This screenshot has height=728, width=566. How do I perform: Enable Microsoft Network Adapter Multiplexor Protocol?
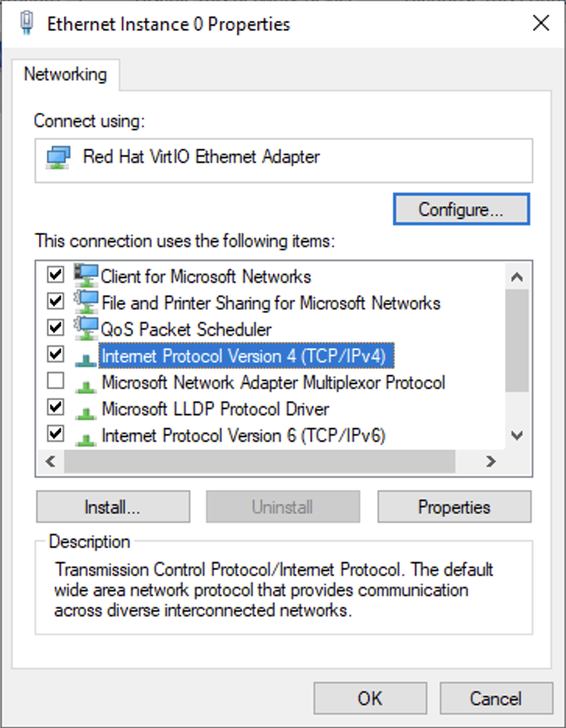click(x=53, y=381)
